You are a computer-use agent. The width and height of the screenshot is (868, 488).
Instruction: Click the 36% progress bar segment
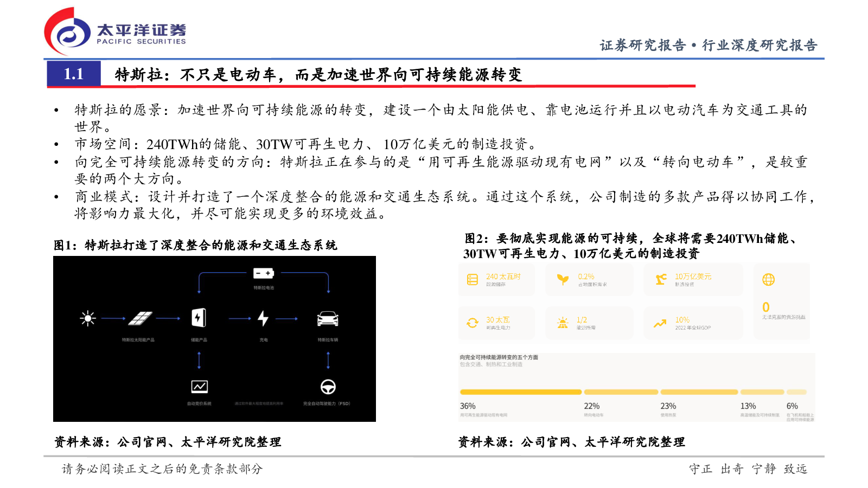(x=520, y=392)
